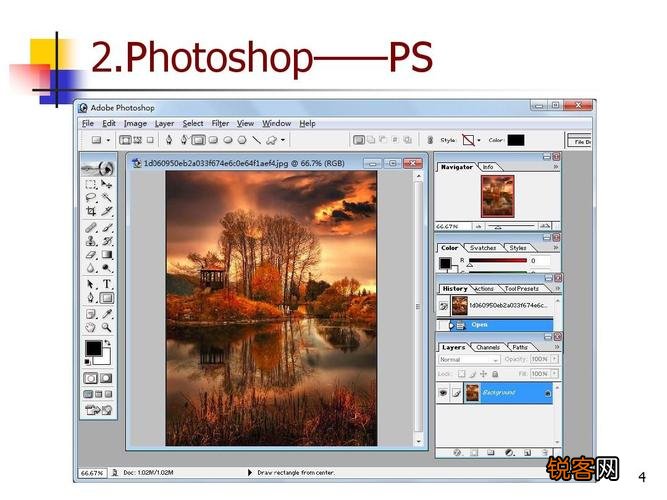
Task: Swap foreground and background colors
Action: 107,343
